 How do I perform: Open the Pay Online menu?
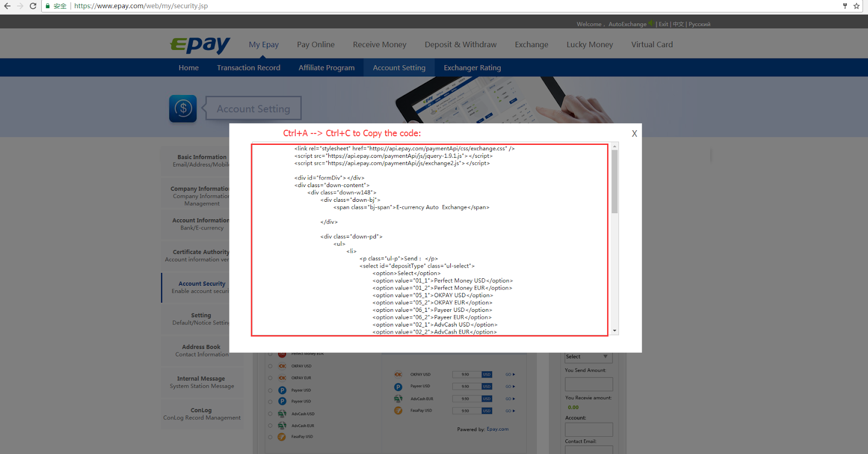coord(316,44)
